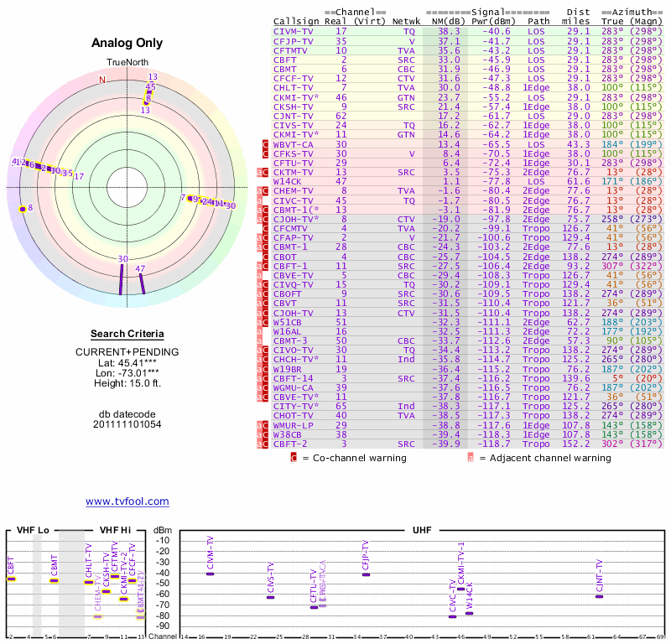Screen dimensions: 671x644
Task: Click the co-channel warning legend icon
Action: pyautogui.click(x=294, y=458)
